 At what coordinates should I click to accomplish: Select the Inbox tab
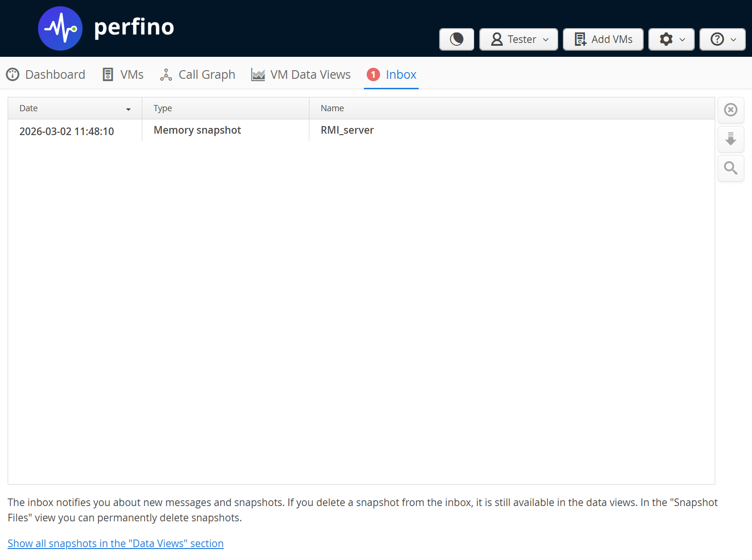click(x=401, y=74)
